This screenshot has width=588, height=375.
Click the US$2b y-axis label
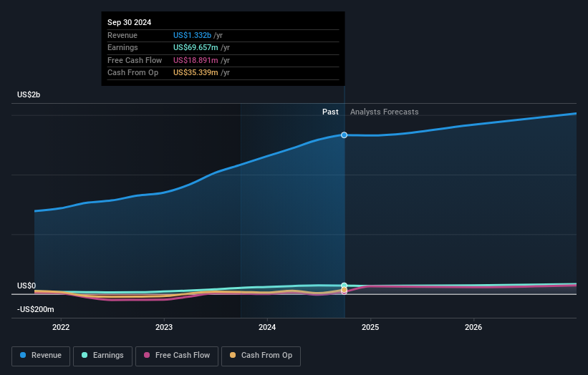29,94
